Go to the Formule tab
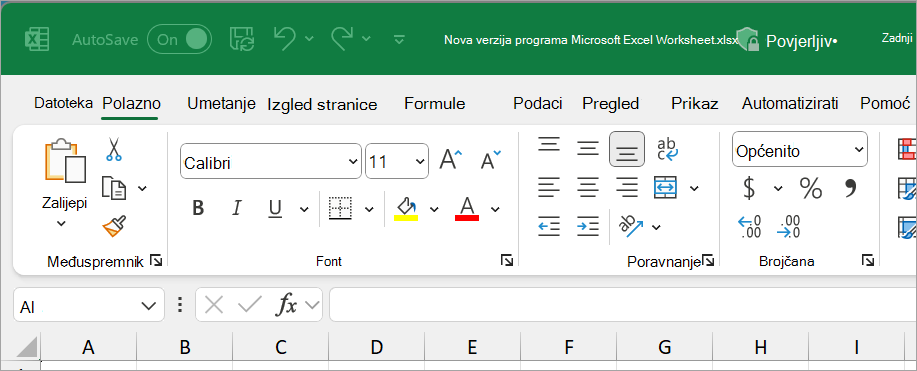The image size is (917, 371). pyautogui.click(x=435, y=104)
